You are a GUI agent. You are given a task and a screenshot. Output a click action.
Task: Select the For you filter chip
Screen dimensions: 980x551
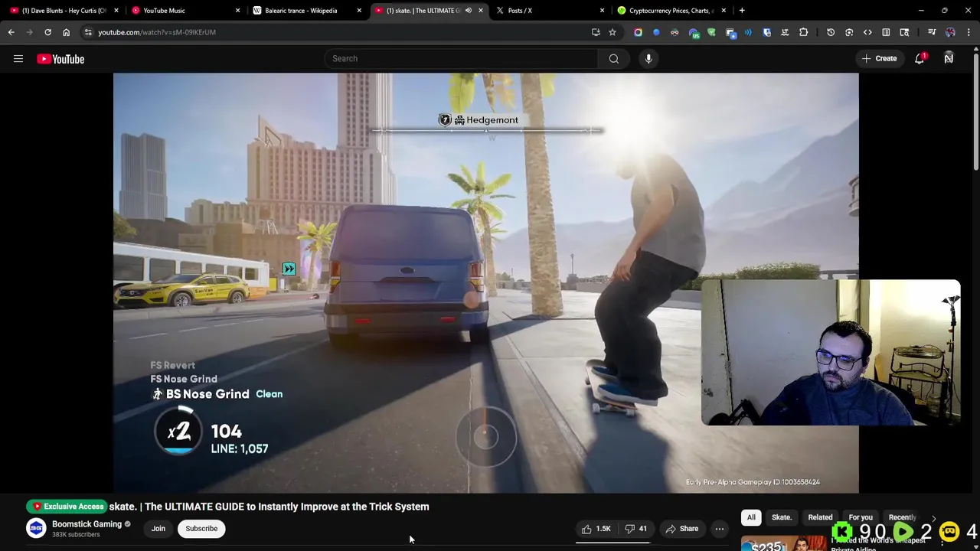click(x=860, y=517)
